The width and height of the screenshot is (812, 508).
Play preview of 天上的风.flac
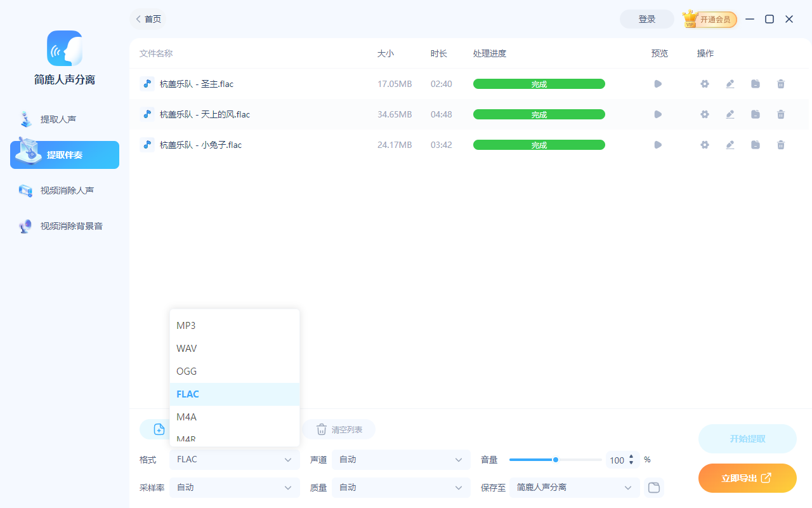tap(658, 114)
